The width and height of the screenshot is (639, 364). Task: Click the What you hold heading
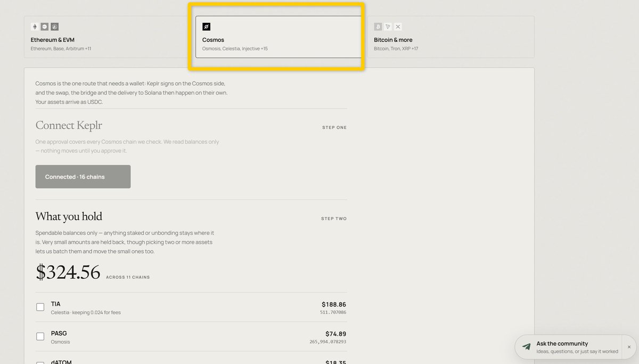point(69,216)
